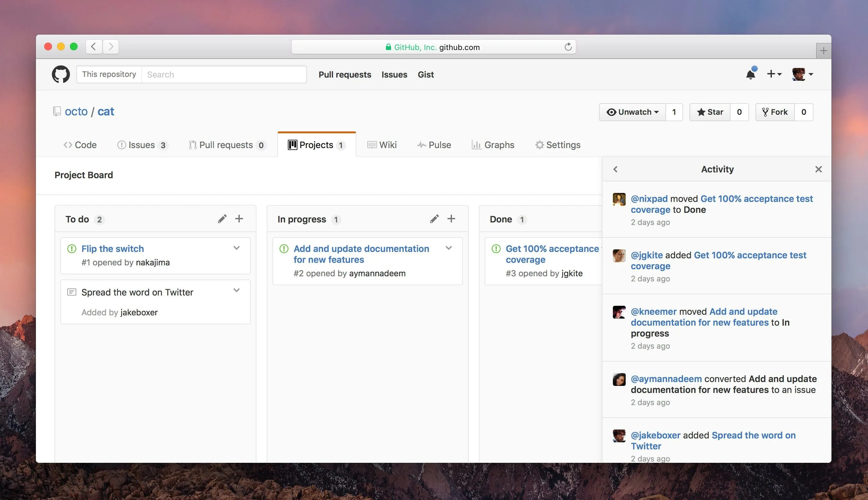868x500 pixels.
Task: Open the notifications bell
Action: 750,74
